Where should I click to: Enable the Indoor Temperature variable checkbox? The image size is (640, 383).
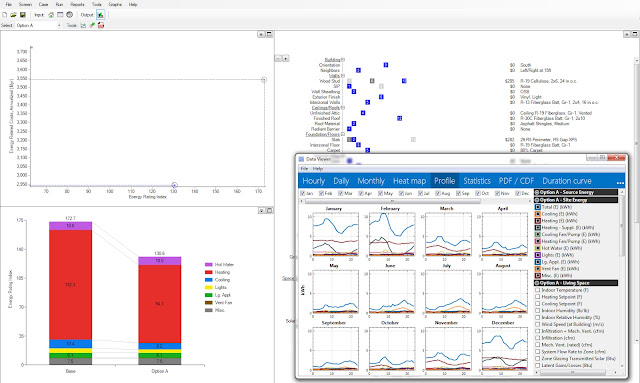coord(538,290)
